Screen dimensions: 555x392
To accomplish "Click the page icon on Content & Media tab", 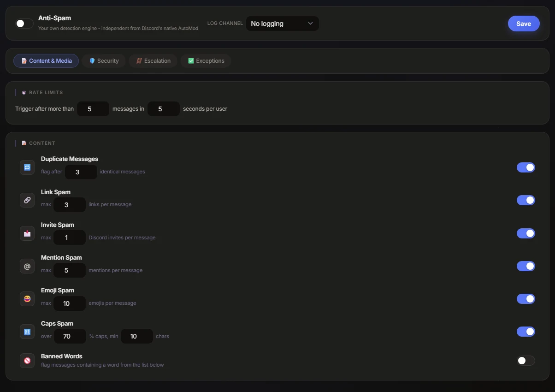I will pyautogui.click(x=24, y=61).
